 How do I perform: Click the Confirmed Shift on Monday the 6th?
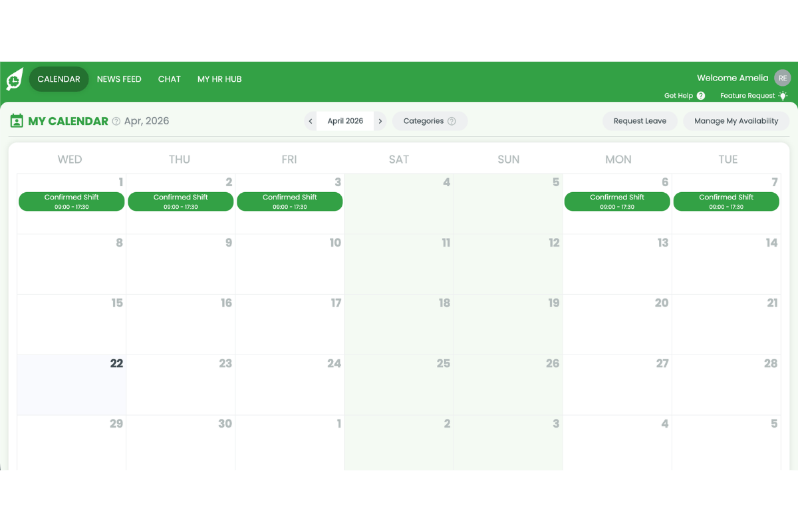click(x=617, y=201)
